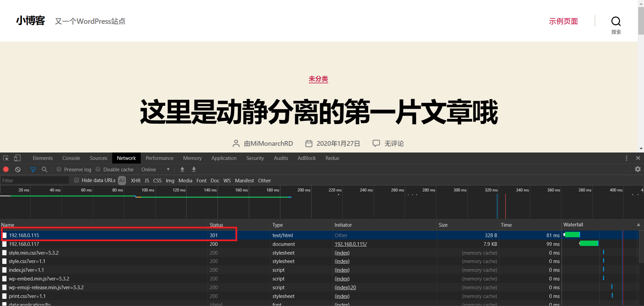Enable Disable cache checkbox
This screenshot has width=644, height=306.
click(x=98, y=169)
